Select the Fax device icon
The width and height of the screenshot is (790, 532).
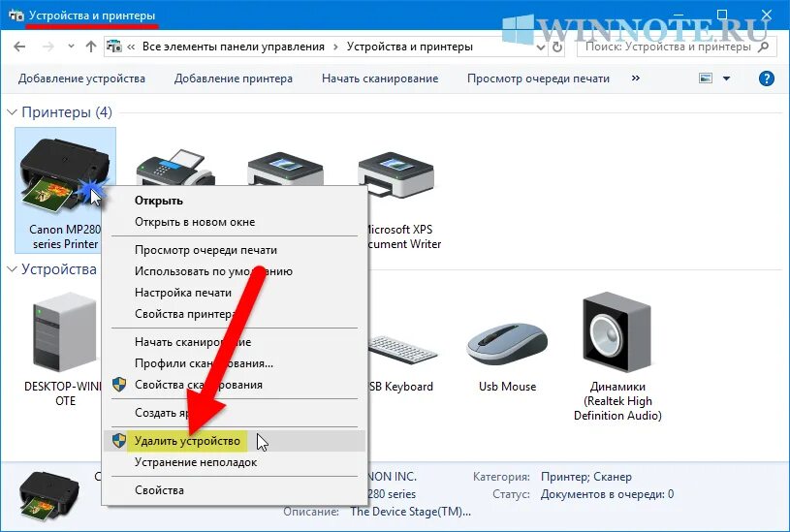[175, 168]
